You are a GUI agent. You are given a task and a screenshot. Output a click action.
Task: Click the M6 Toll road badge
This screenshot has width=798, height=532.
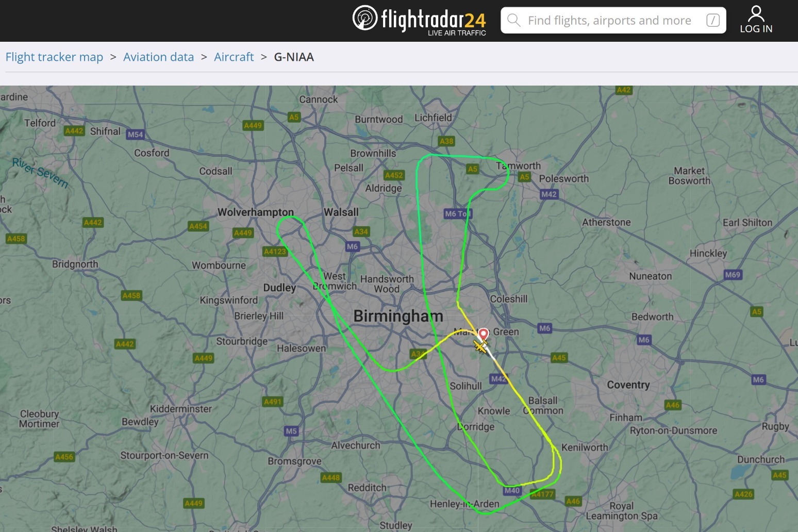click(x=458, y=213)
